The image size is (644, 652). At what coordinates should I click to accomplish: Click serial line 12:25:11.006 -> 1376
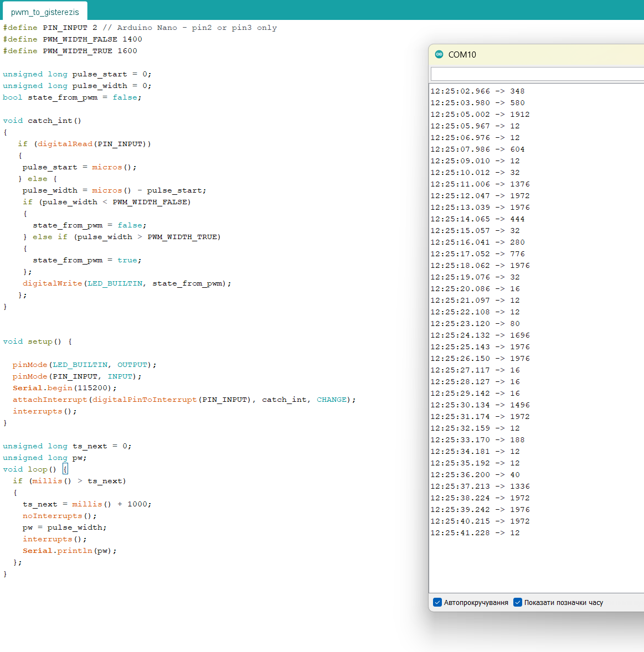[x=480, y=184]
